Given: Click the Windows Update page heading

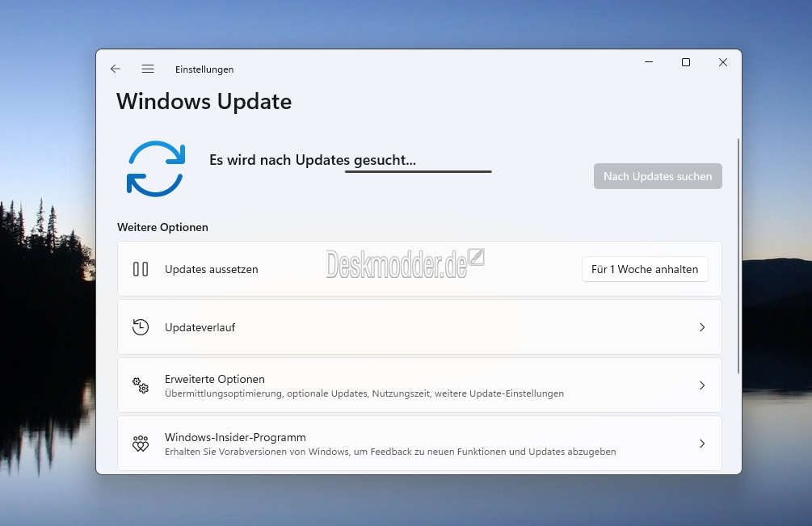Looking at the screenshot, I should point(204,102).
